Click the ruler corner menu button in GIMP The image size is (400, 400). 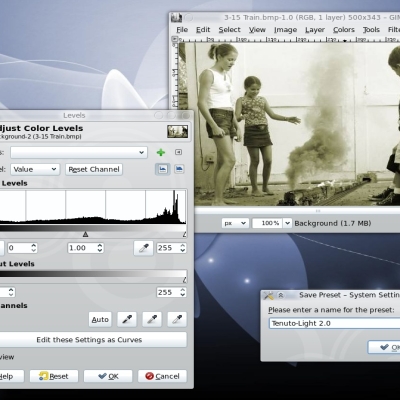(x=175, y=39)
